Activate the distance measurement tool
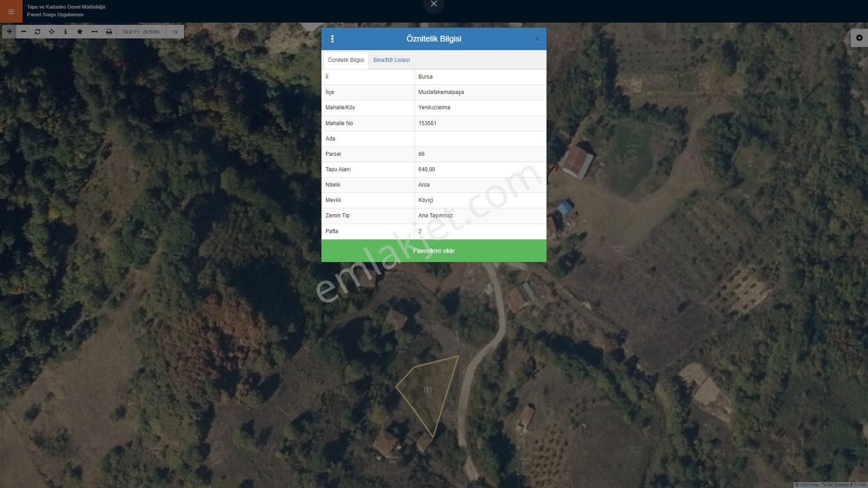This screenshot has height=488, width=868. (94, 32)
